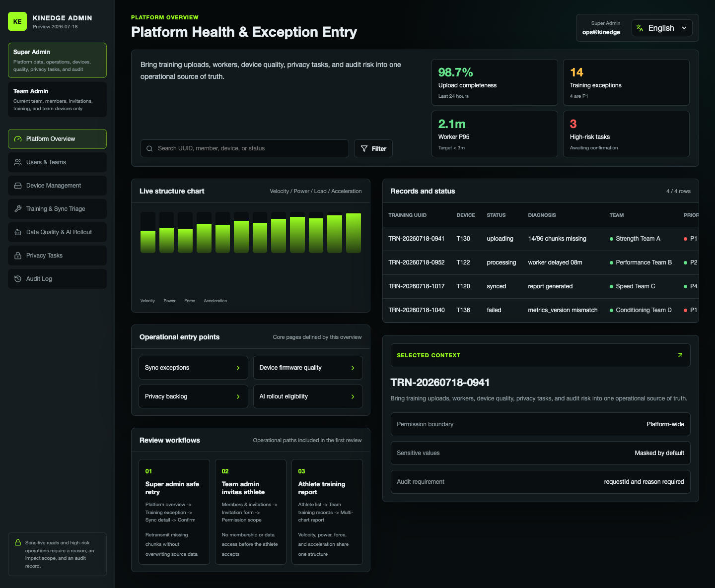The image size is (715, 588).
Task: Switch to the Team Admin role card
Action: 57,99
